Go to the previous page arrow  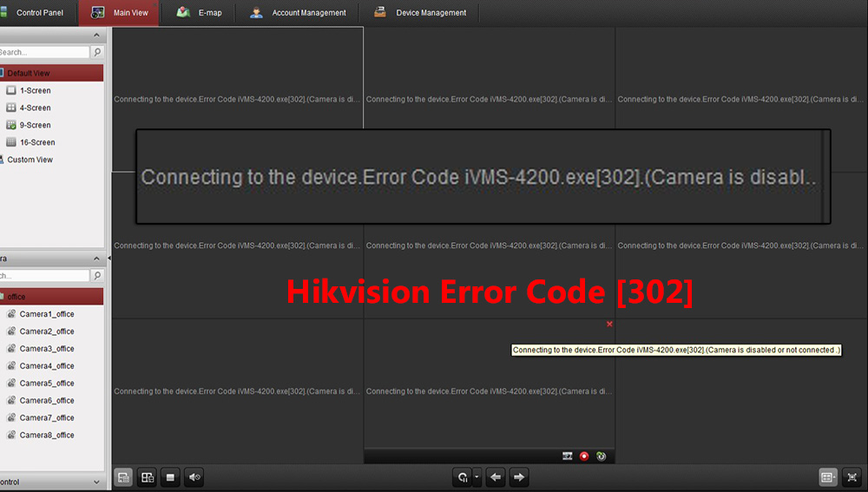496,477
